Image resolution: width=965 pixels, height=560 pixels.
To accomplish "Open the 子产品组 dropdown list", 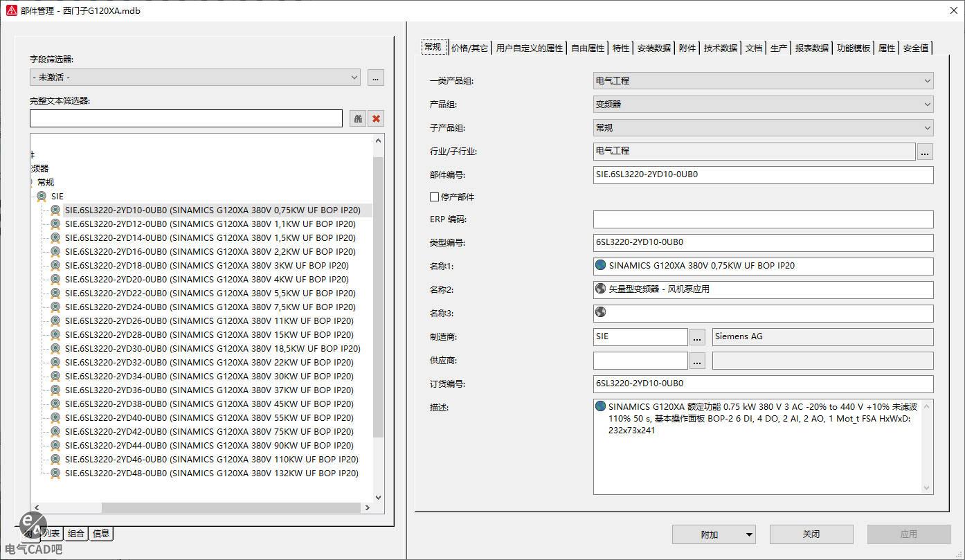I will tap(762, 128).
